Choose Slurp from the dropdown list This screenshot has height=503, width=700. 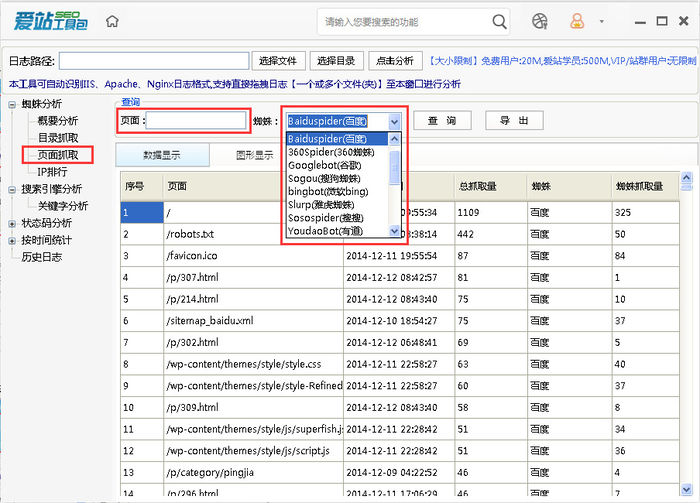(x=337, y=205)
